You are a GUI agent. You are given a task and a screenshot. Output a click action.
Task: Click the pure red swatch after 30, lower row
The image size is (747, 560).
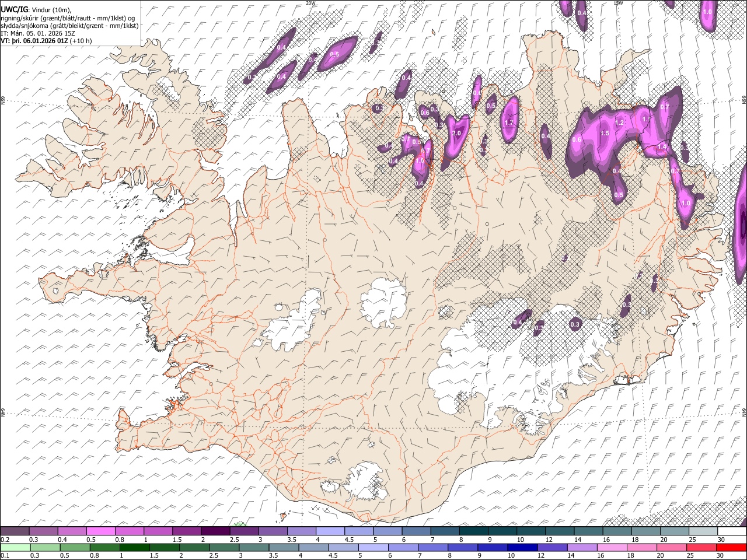[x=731, y=547]
